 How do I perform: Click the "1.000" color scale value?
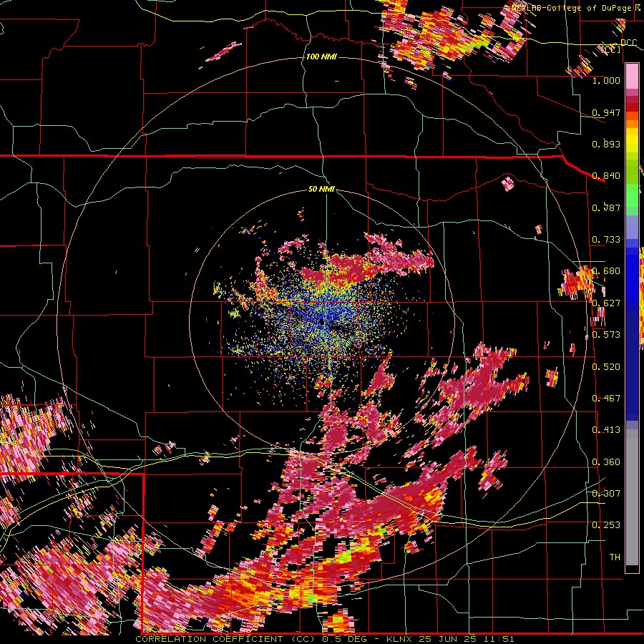point(606,80)
